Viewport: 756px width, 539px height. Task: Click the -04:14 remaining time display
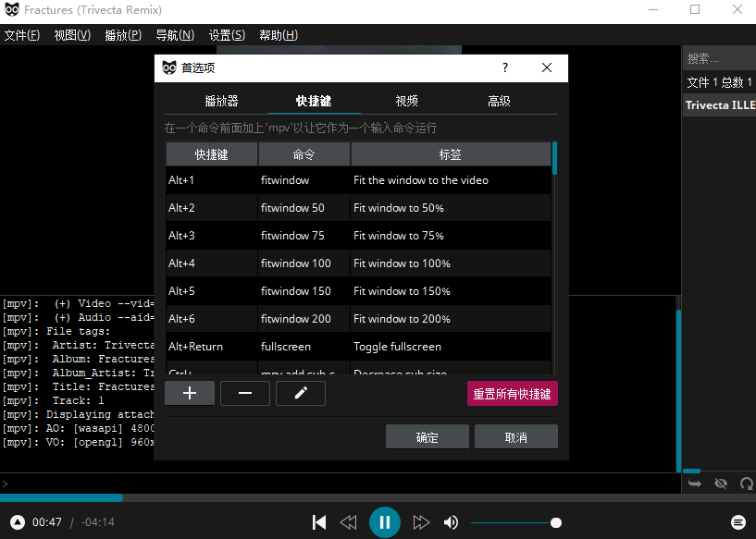tap(98, 522)
